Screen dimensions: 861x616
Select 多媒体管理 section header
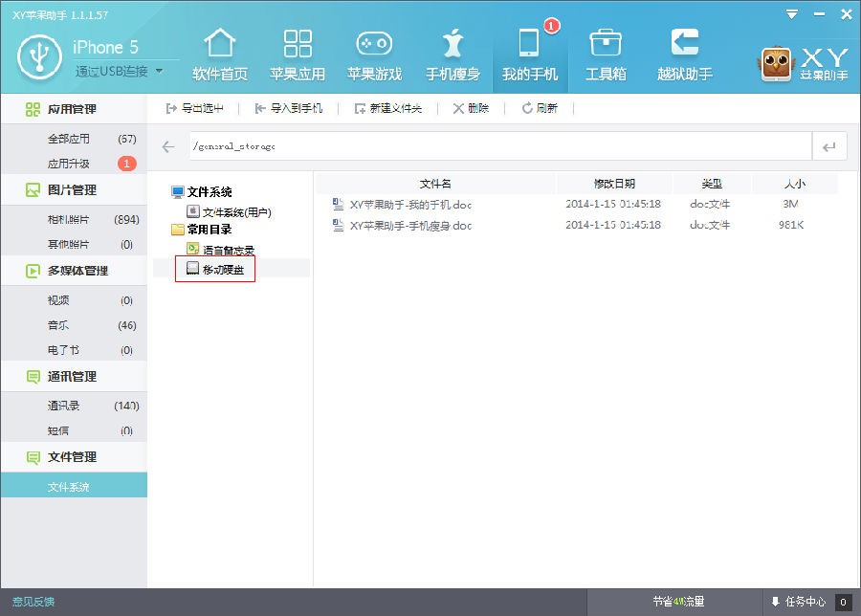pos(74,271)
